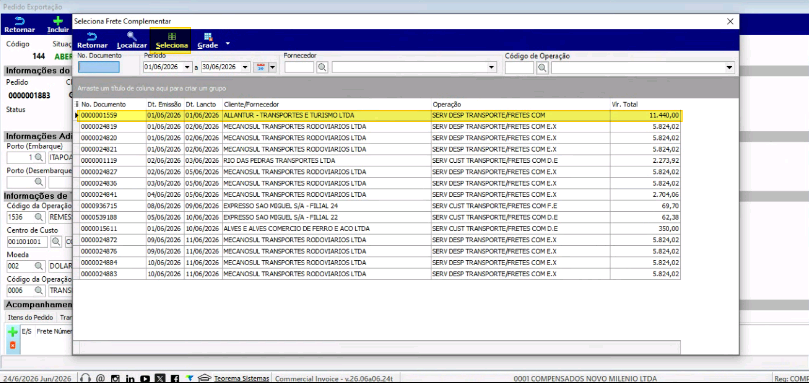Click the @ email icon in status bar
809x383 pixels.
(101, 378)
